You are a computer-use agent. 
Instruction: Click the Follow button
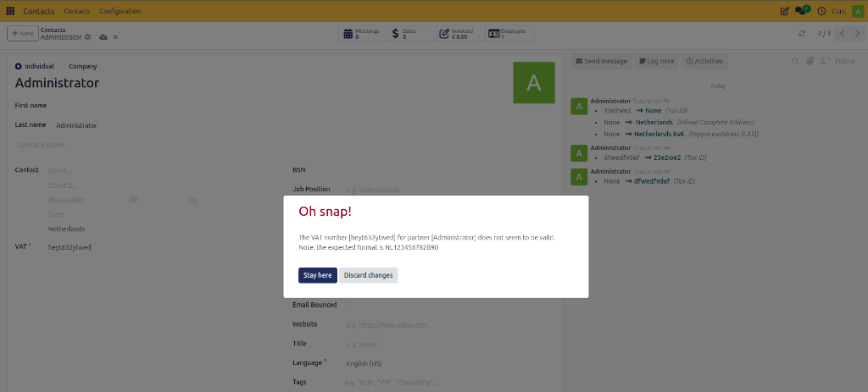click(845, 61)
